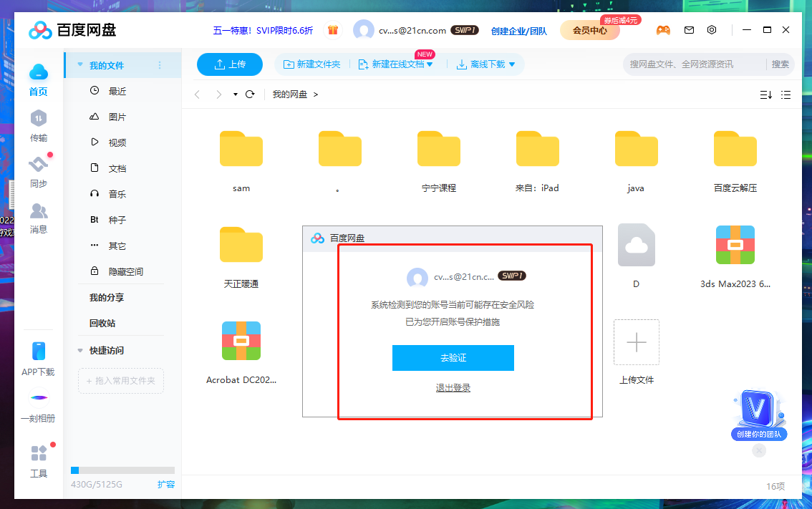
Task: Click the sort order icon
Action: click(766, 94)
